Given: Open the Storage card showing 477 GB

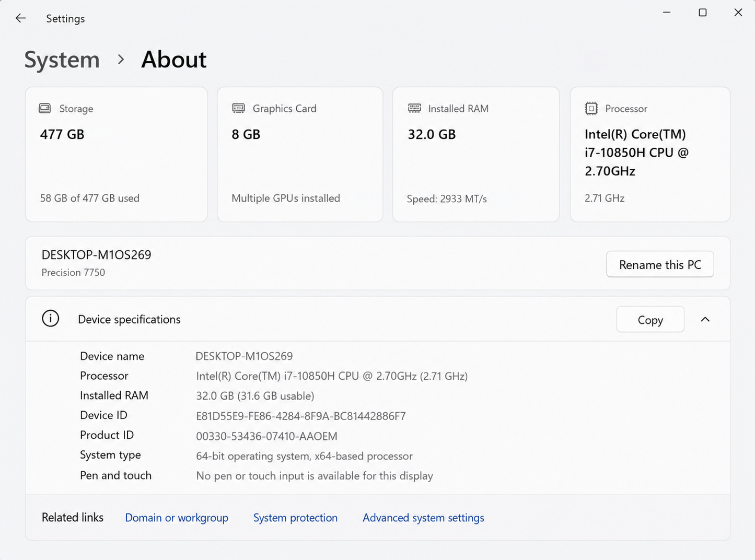Looking at the screenshot, I should click(117, 154).
